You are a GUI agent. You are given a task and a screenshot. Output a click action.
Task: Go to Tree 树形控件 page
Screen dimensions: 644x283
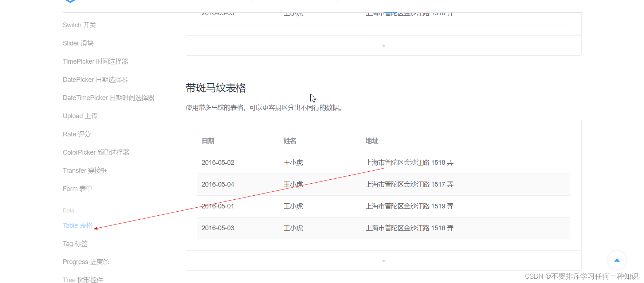click(83, 280)
